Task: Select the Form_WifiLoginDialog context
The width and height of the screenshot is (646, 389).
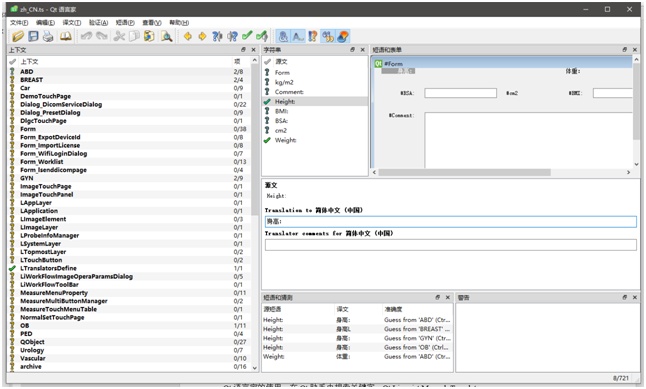Action: (x=129, y=153)
